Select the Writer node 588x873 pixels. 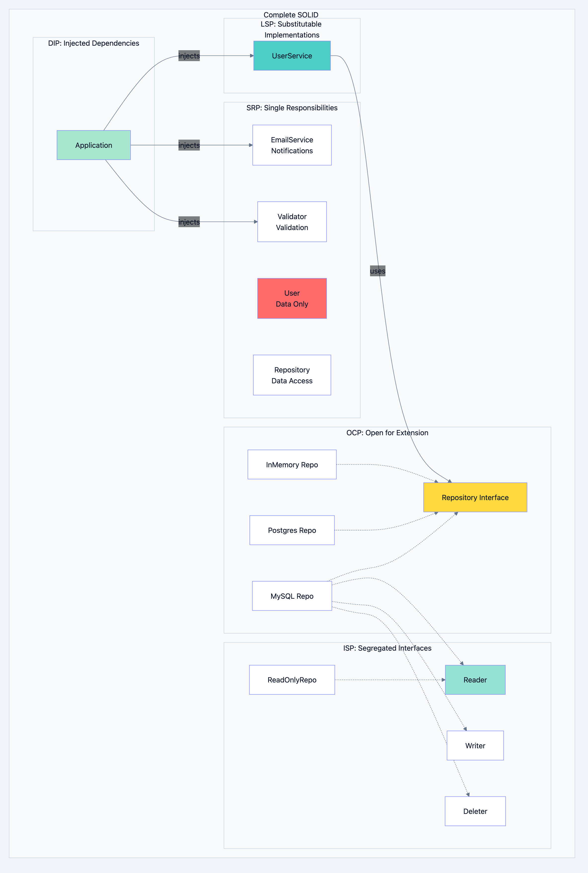475,746
